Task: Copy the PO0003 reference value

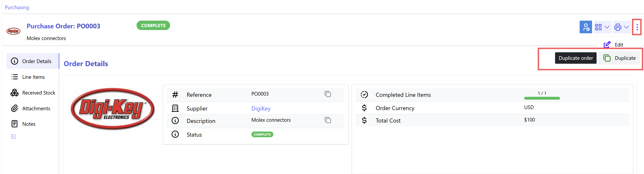Action: [328, 94]
